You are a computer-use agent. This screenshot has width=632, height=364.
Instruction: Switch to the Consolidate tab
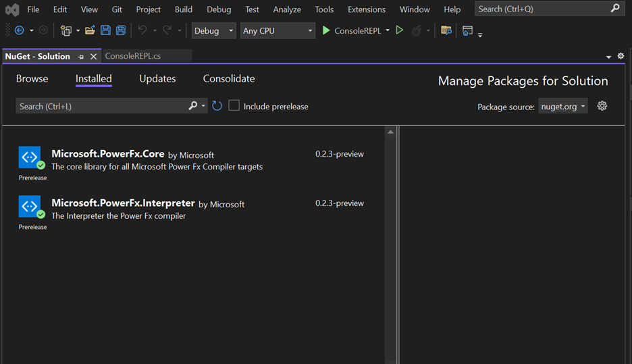[228, 78]
